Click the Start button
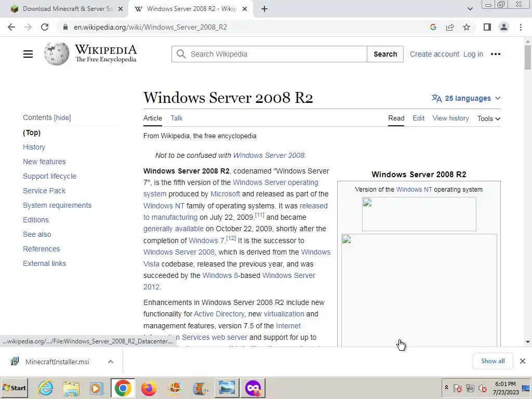Viewport: 532px width, 399px height. 14,388
